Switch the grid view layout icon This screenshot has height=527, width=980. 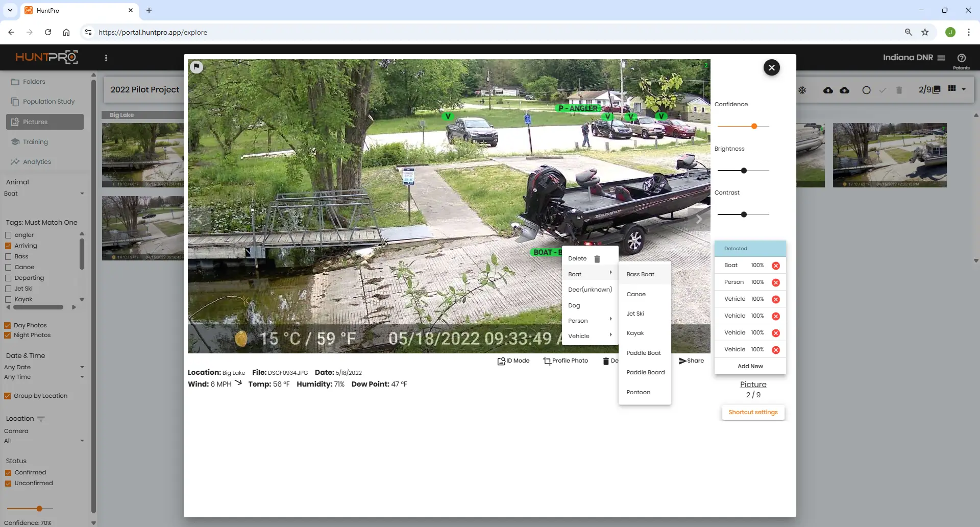point(952,88)
